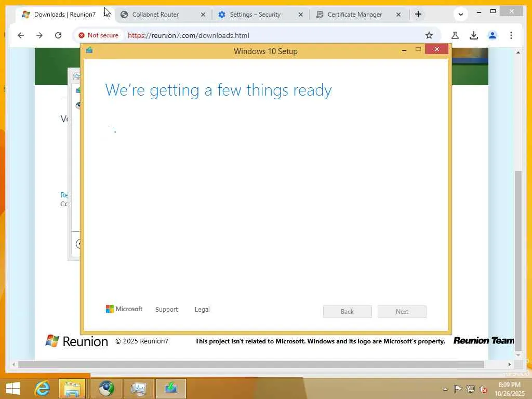Viewport: 532px width, 399px height.
Task: Click the horizontal scrollbar right arrow
Action: click(510, 364)
